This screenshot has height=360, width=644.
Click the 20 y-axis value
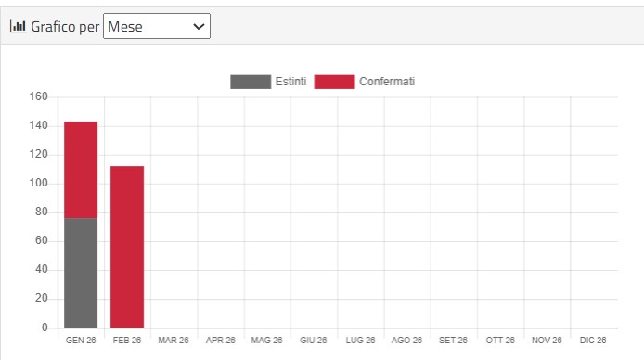pos(42,298)
